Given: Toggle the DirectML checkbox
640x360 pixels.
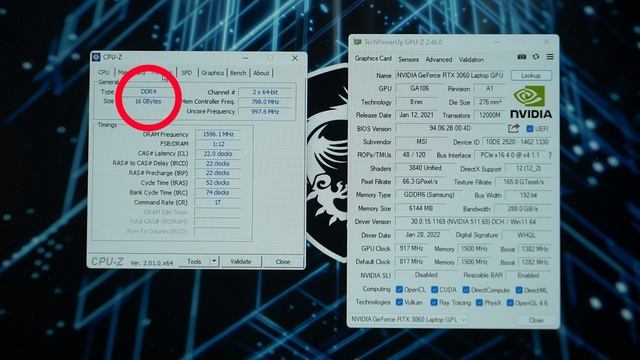Looking at the screenshot, I should (x=519, y=290).
